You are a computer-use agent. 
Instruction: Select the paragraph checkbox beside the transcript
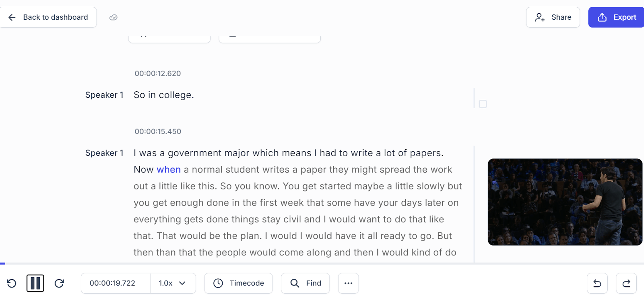point(483,104)
